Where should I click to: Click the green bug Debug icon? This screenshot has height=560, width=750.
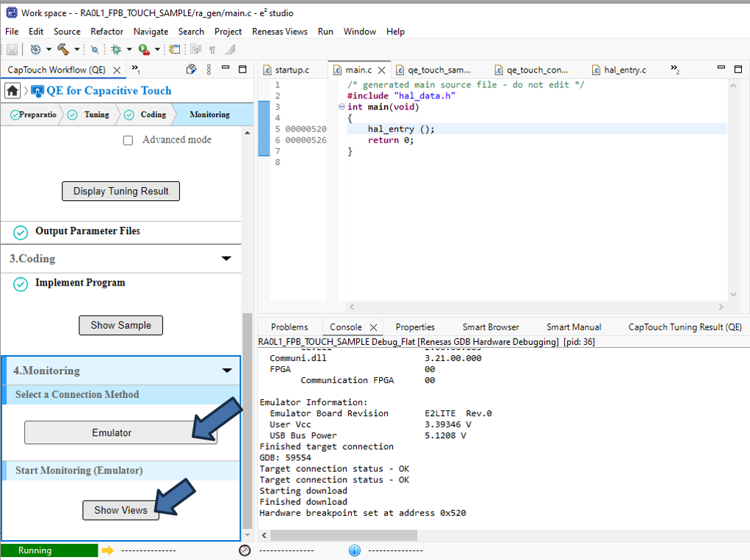point(116,49)
